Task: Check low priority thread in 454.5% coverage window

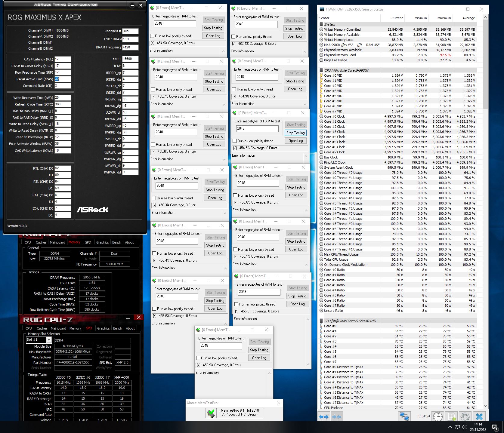Action: [235, 141]
